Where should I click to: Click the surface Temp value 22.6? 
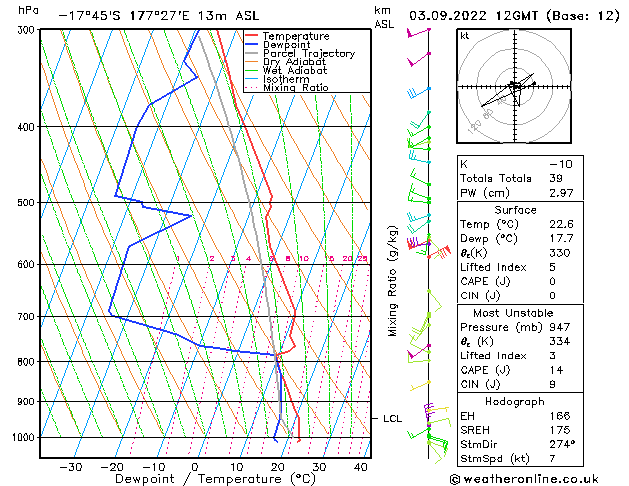click(x=561, y=224)
